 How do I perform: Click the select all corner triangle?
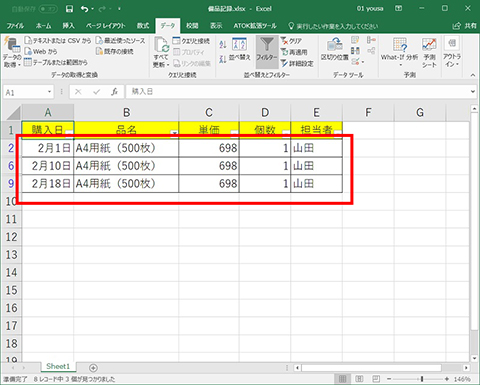[14, 113]
